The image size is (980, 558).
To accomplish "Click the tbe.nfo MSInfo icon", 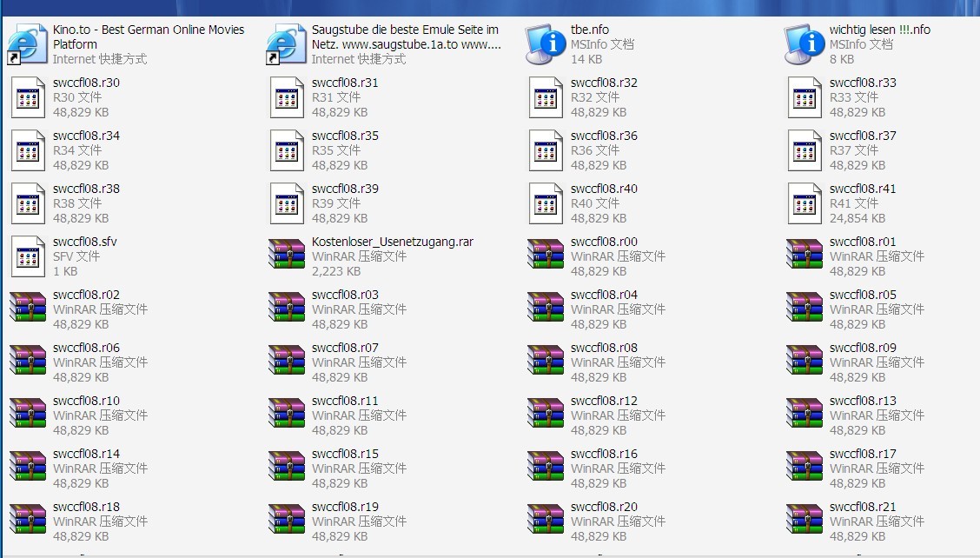I will click(546, 44).
